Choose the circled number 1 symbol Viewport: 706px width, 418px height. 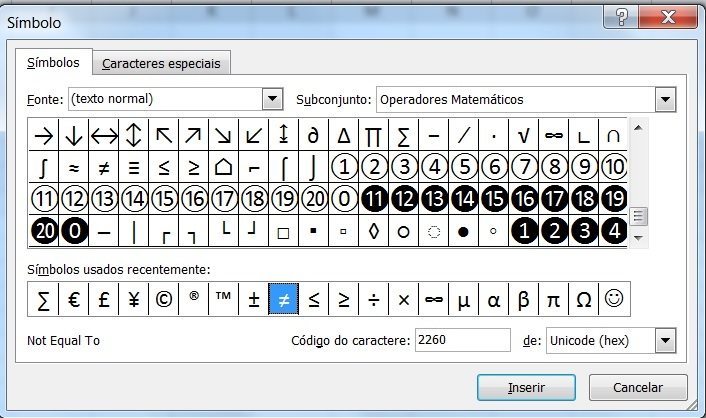point(344,167)
